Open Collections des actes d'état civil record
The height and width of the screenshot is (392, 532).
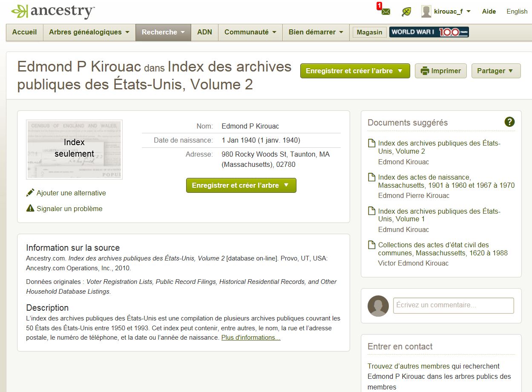tap(443, 249)
